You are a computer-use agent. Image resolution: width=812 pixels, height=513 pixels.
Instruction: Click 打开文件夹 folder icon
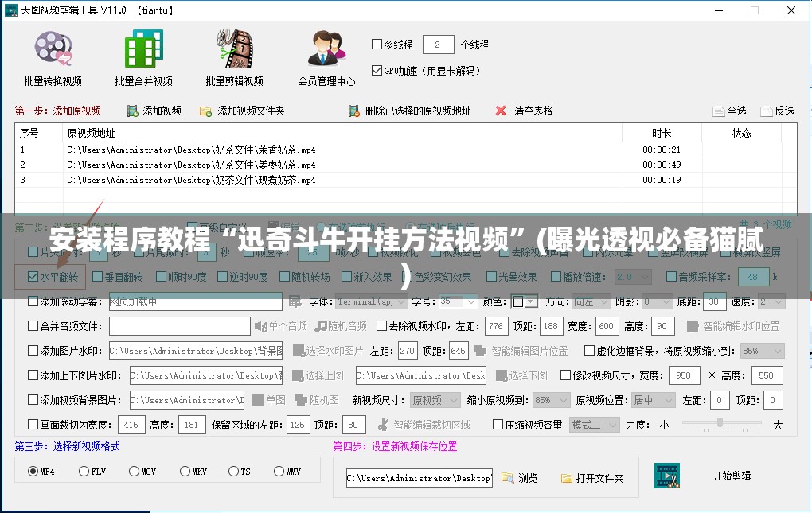pyautogui.click(x=567, y=478)
